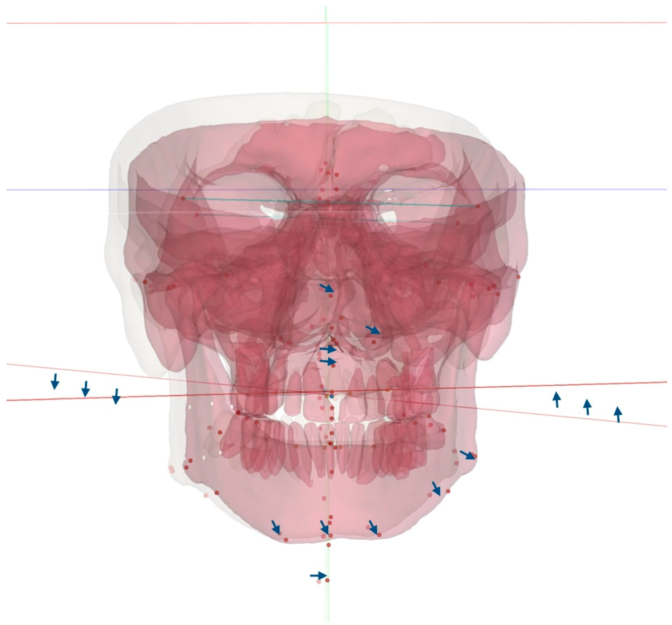Click the middle downward arrow on left side

pos(86,389)
